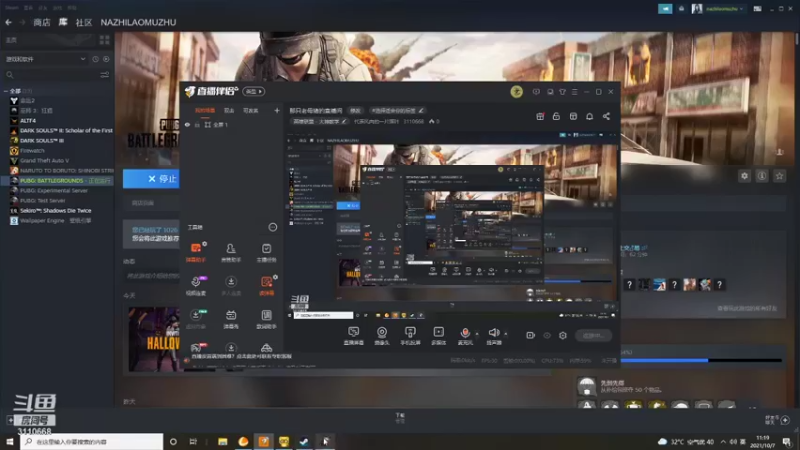800x450 pixels.
Task: Open the notification bell in streaming app
Action: (x=589, y=116)
